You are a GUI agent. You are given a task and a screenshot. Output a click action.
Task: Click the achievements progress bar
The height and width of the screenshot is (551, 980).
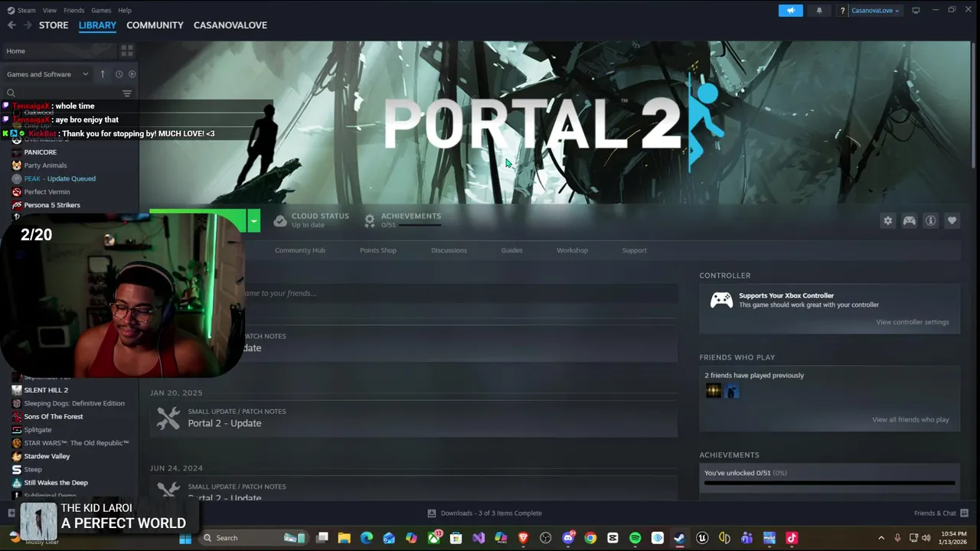click(x=829, y=484)
